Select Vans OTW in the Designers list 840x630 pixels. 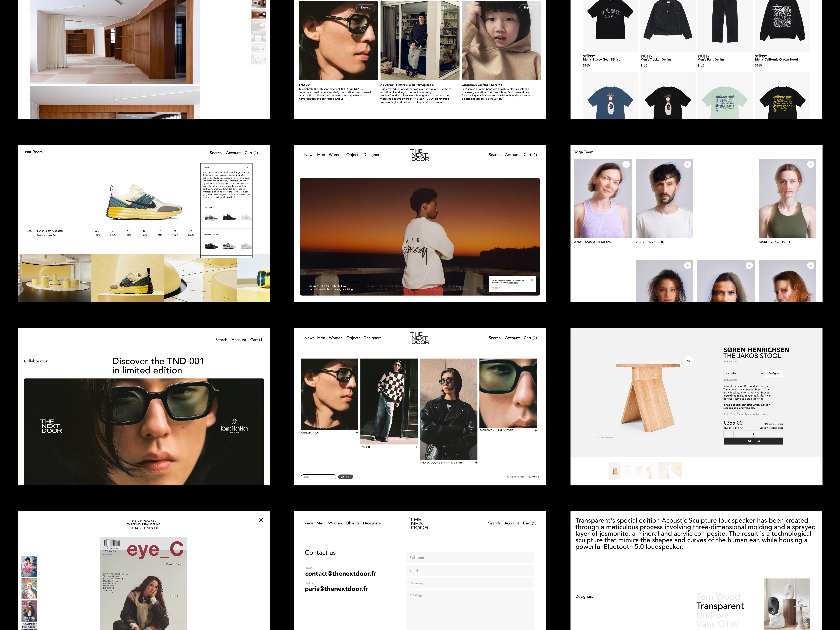pyautogui.click(x=717, y=624)
